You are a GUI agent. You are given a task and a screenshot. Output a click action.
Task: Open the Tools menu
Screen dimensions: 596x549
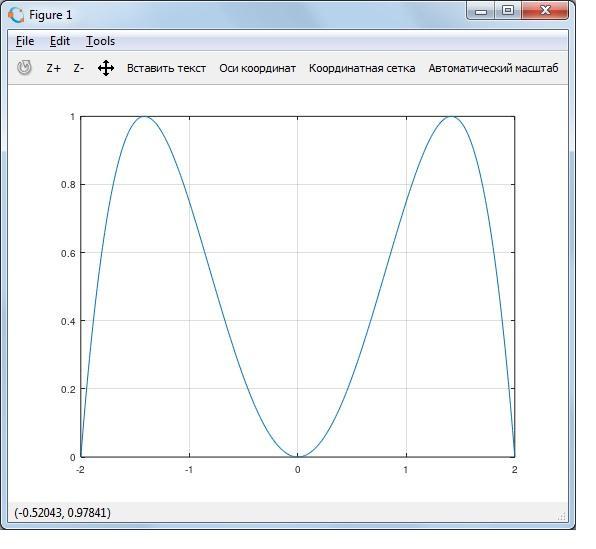pyautogui.click(x=100, y=41)
